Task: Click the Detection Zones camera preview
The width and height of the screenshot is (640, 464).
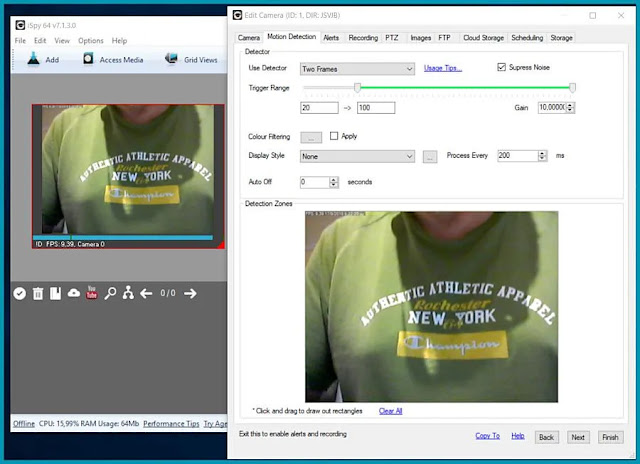Action: pos(431,306)
